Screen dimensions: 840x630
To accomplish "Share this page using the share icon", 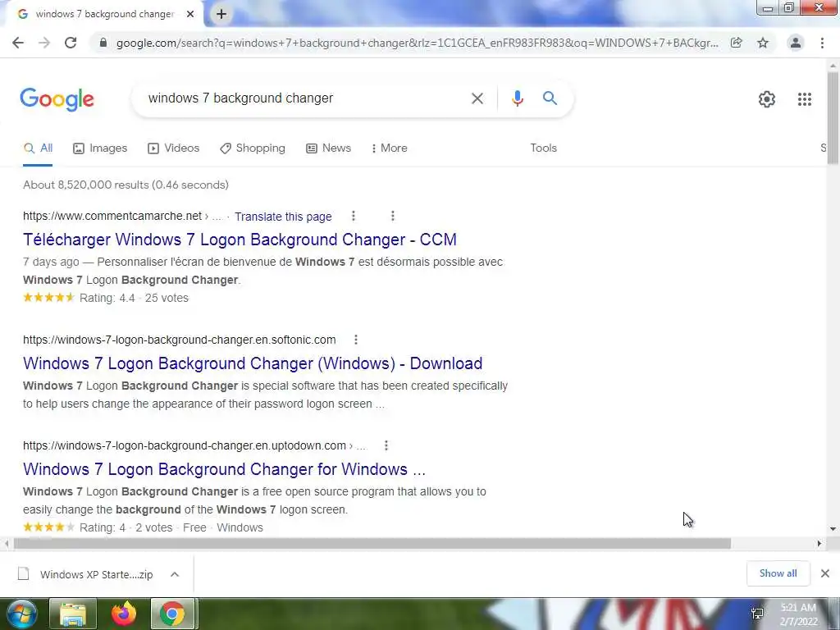I will coord(737,43).
